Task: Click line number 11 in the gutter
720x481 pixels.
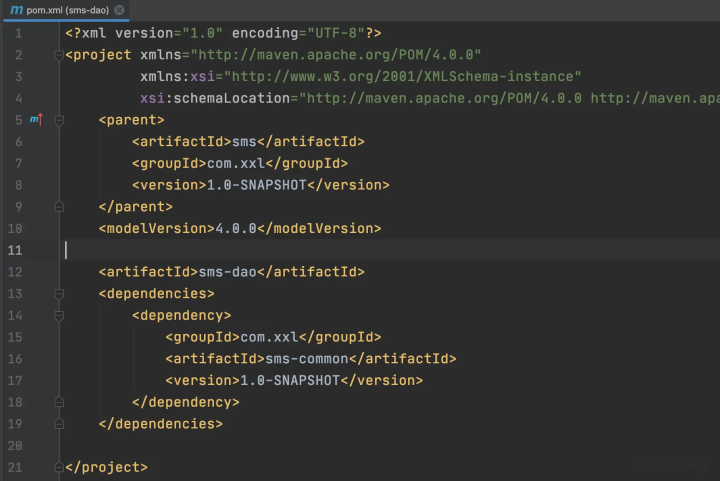Action: coord(15,250)
